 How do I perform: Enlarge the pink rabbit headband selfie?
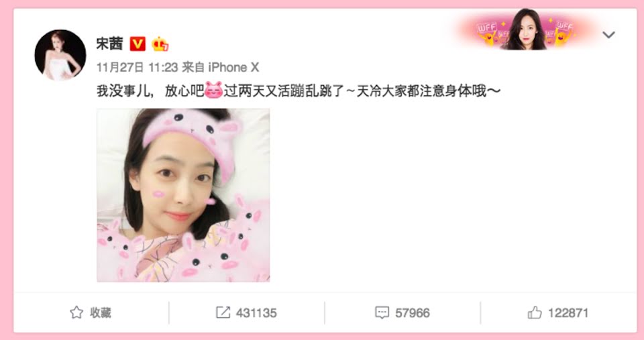(x=183, y=195)
